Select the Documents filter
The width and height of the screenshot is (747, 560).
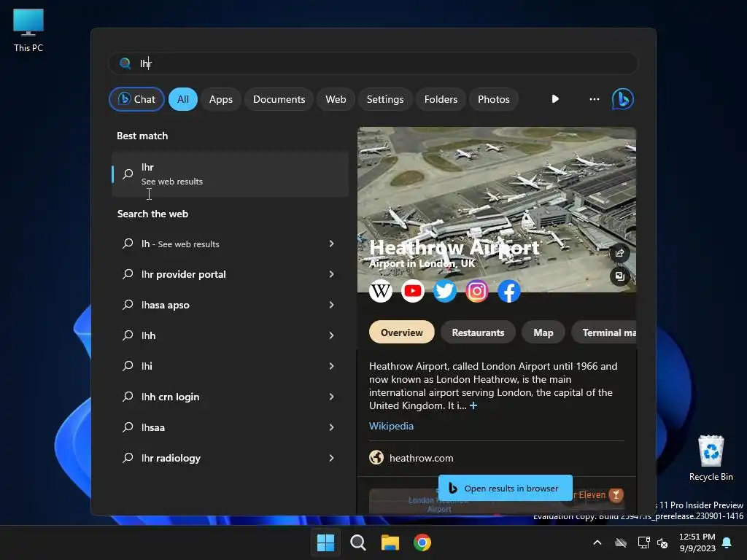[279, 99]
